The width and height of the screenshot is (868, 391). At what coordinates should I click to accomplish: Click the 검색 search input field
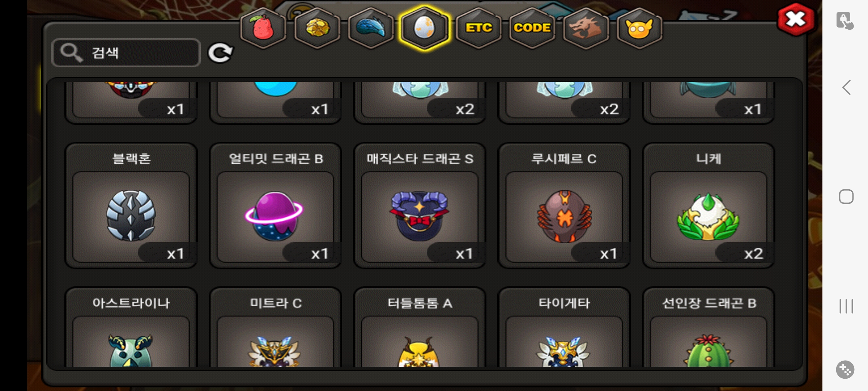coord(126,53)
